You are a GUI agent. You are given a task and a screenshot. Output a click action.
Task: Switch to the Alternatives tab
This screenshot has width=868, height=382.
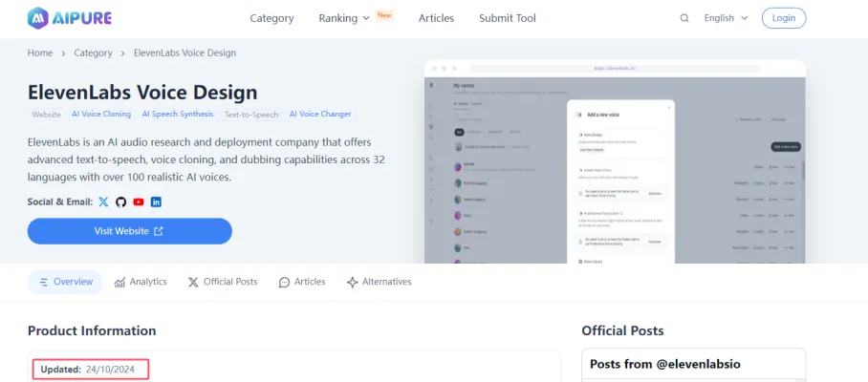tap(379, 282)
